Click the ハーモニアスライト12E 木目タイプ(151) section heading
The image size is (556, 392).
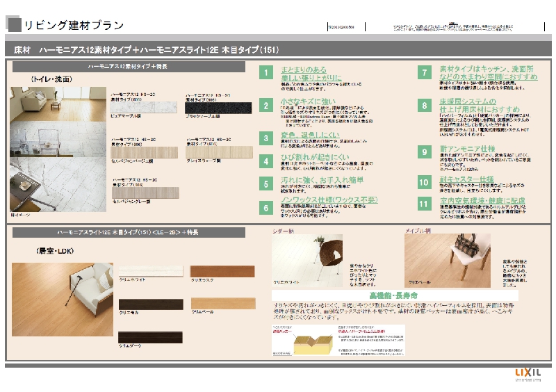point(129,232)
